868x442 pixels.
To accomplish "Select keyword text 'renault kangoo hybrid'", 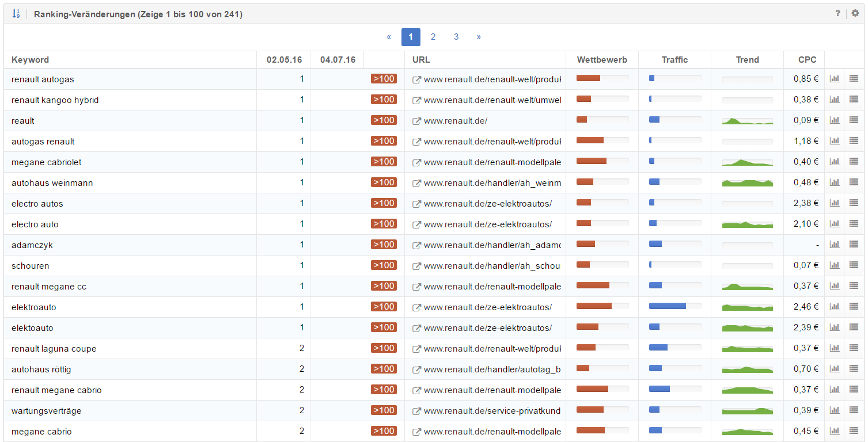I will (x=55, y=100).
